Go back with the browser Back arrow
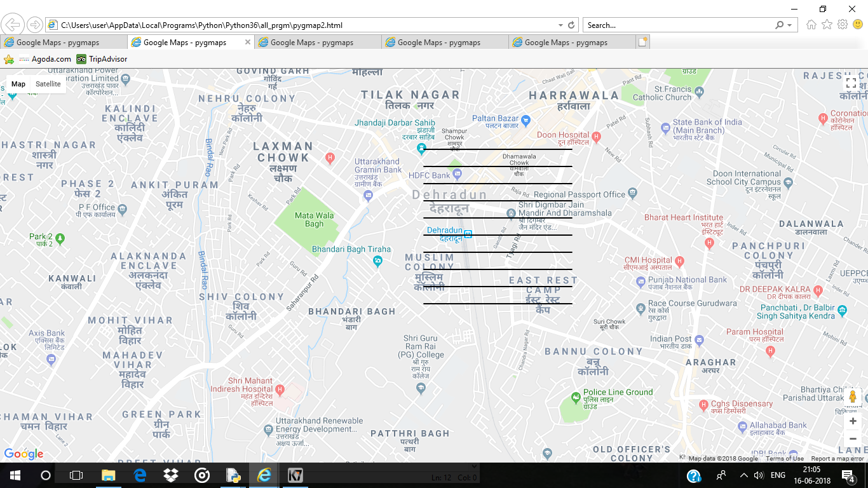868x488 pixels. click(x=12, y=25)
